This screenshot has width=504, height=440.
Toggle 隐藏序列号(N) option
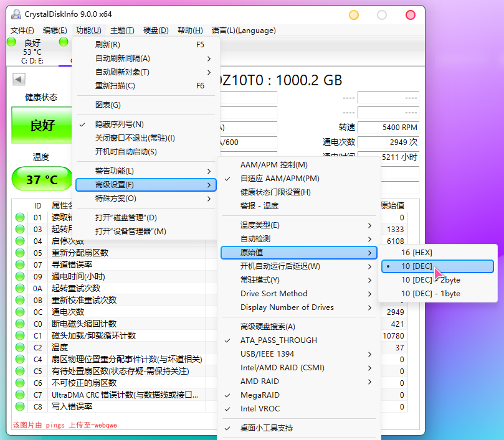coord(146,124)
